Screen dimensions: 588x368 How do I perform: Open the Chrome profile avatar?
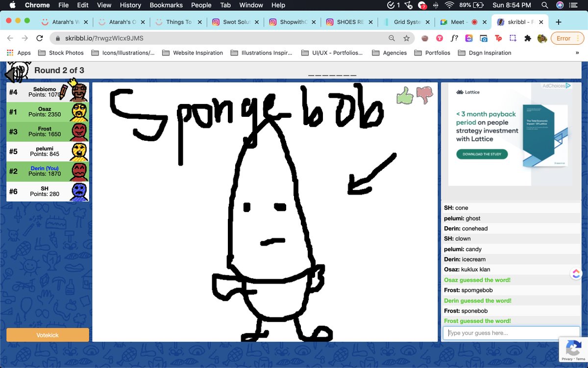(542, 38)
